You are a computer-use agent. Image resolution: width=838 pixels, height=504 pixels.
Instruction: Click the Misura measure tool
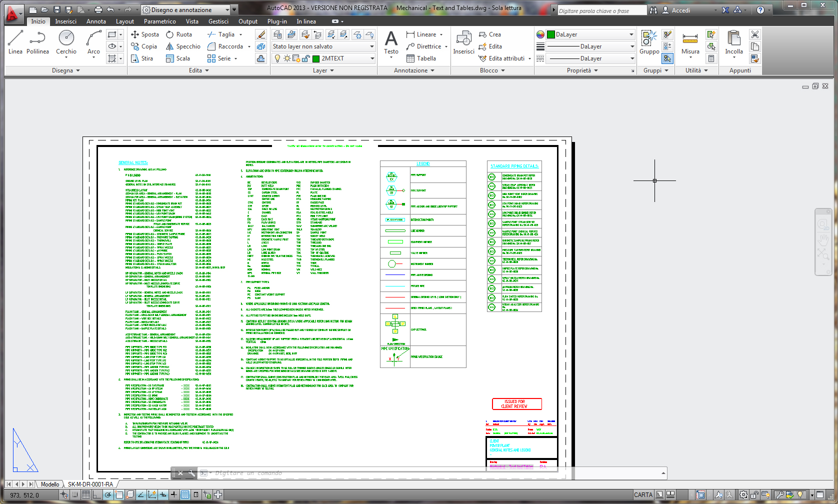[690, 42]
